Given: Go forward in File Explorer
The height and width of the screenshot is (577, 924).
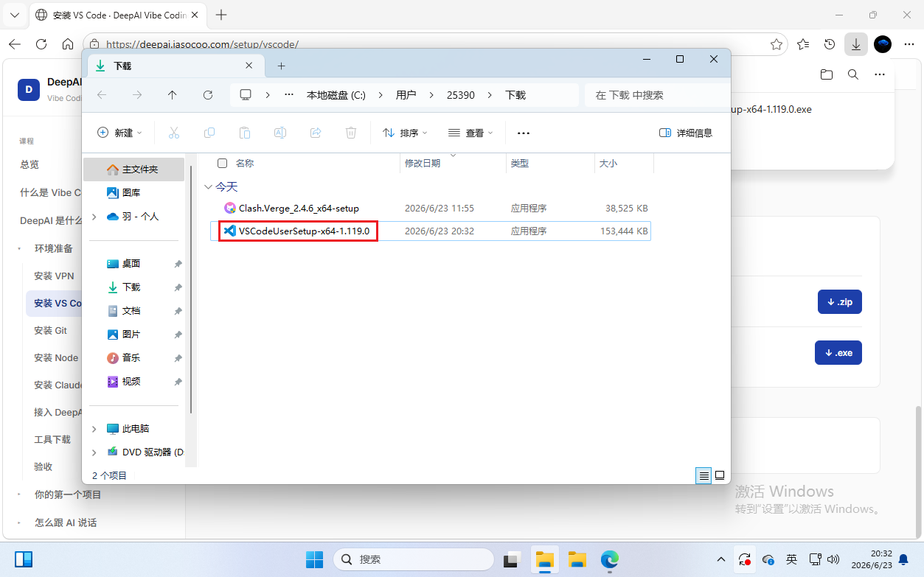Looking at the screenshot, I should (137, 95).
